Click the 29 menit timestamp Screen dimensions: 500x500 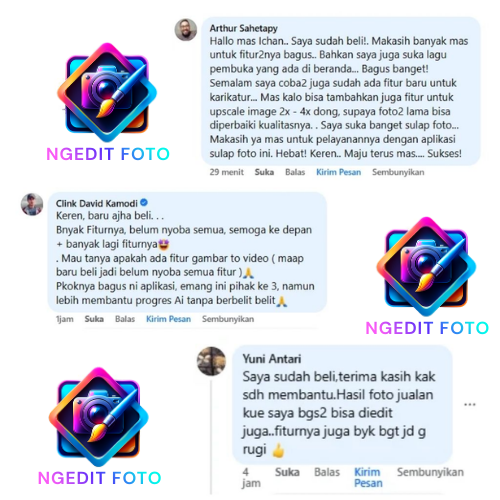(x=227, y=172)
